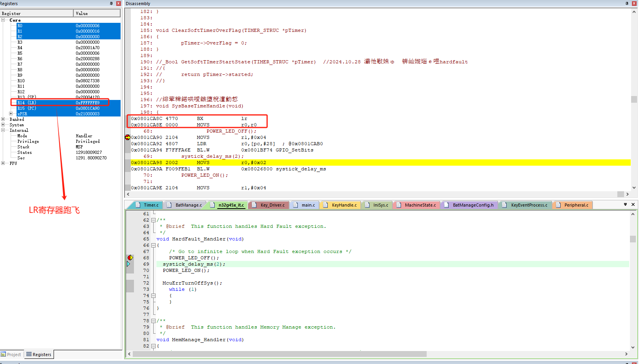The image size is (639, 364).
Task: Toggle the breakpoint at address 0x0801CA90
Action: click(128, 137)
